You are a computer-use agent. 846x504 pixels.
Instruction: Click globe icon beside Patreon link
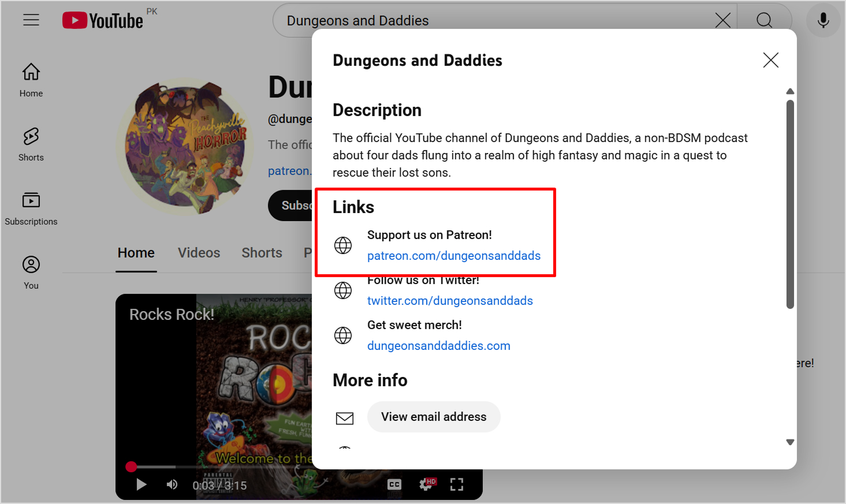(x=343, y=245)
